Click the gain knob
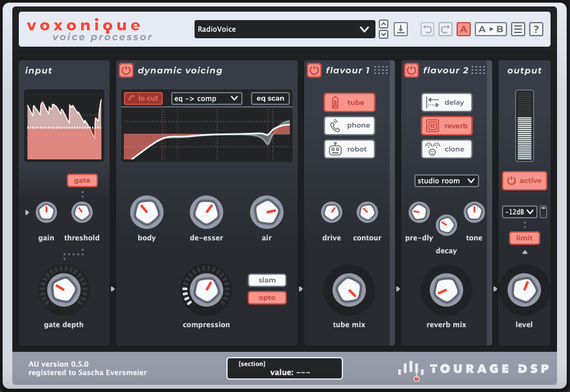 46,212
